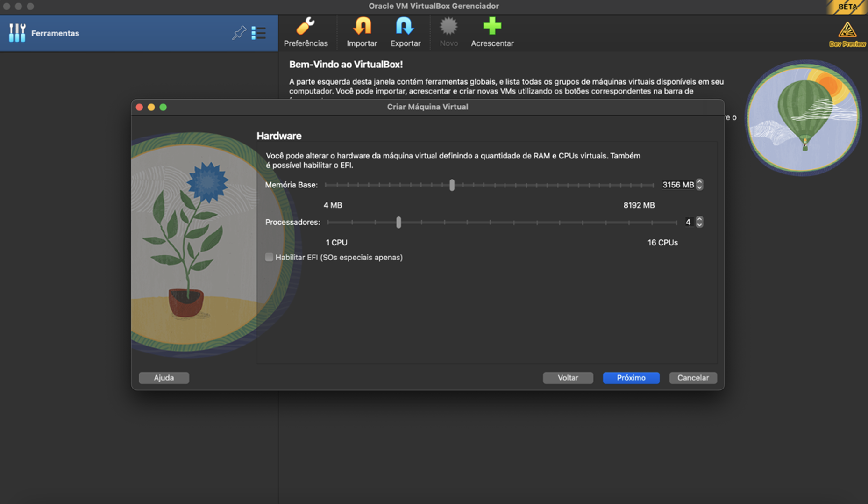Click the hot air balloon welcome image
This screenshot has width=868, height=504.
pyautogui.click(x=803, y=117)
